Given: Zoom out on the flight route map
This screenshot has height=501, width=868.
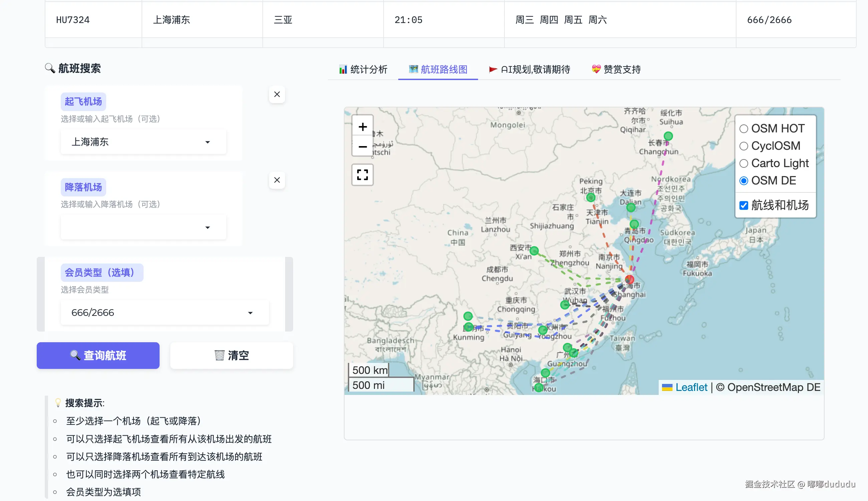Looking at the screenshot, I should click(362, 147).
